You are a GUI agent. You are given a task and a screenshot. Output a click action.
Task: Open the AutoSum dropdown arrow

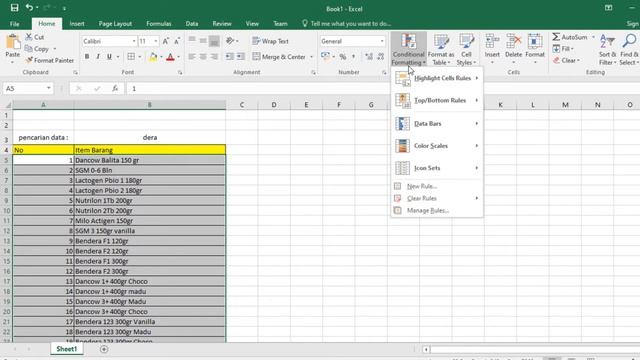point(593,37)
